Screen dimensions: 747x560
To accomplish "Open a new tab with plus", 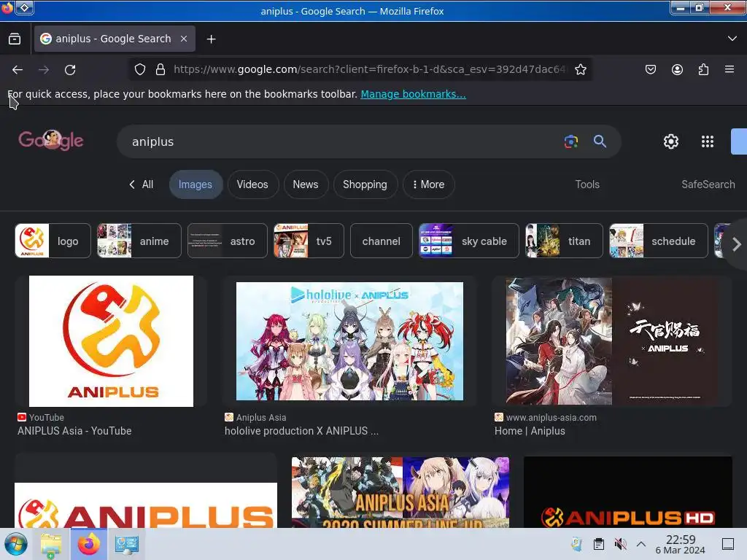I will pyautogui.click(x=211, y=39).
